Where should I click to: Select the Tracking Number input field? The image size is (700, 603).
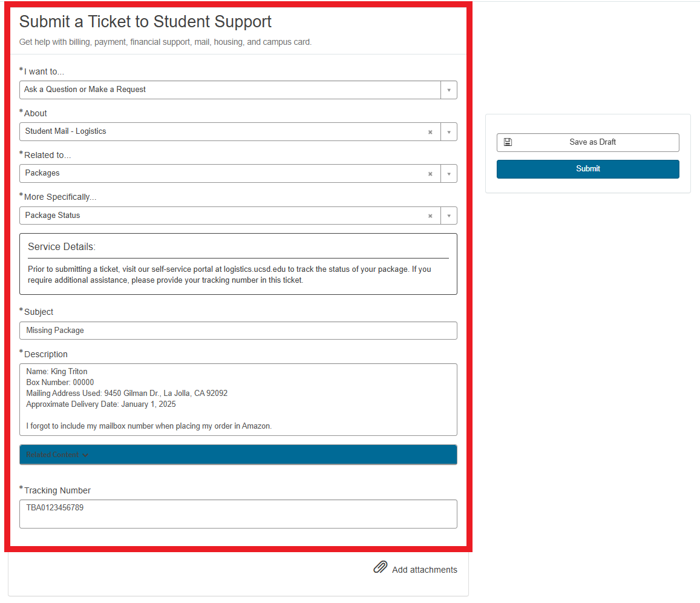238,513
